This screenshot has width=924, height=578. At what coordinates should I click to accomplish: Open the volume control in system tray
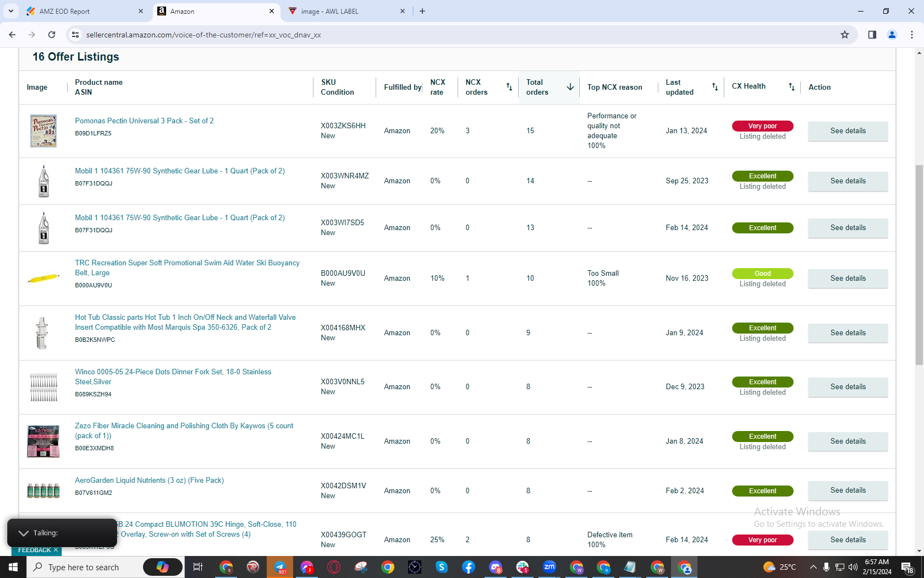coord(853,567)
